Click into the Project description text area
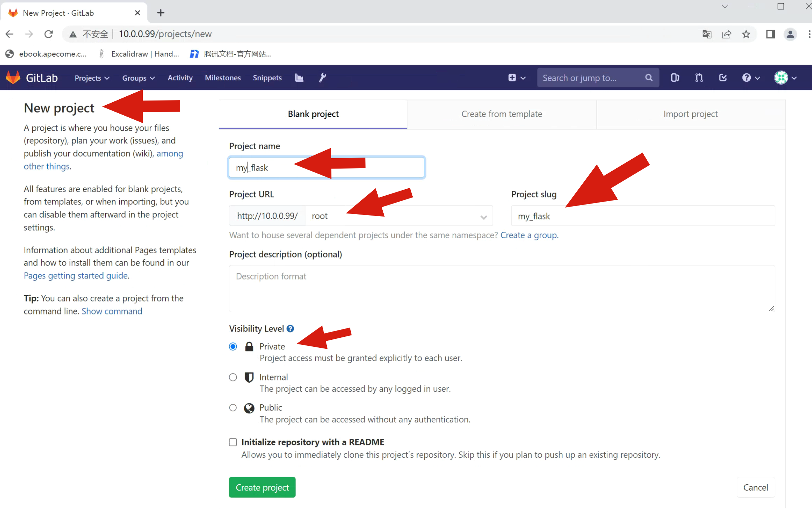The width and height of the screenshot is (812, 513). pos(502,288)
